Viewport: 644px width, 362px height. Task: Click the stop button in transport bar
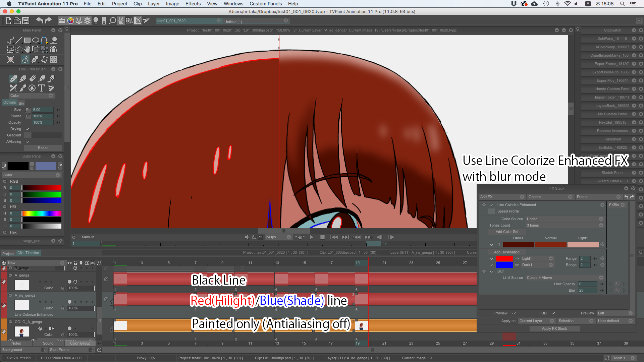point(322,237)
